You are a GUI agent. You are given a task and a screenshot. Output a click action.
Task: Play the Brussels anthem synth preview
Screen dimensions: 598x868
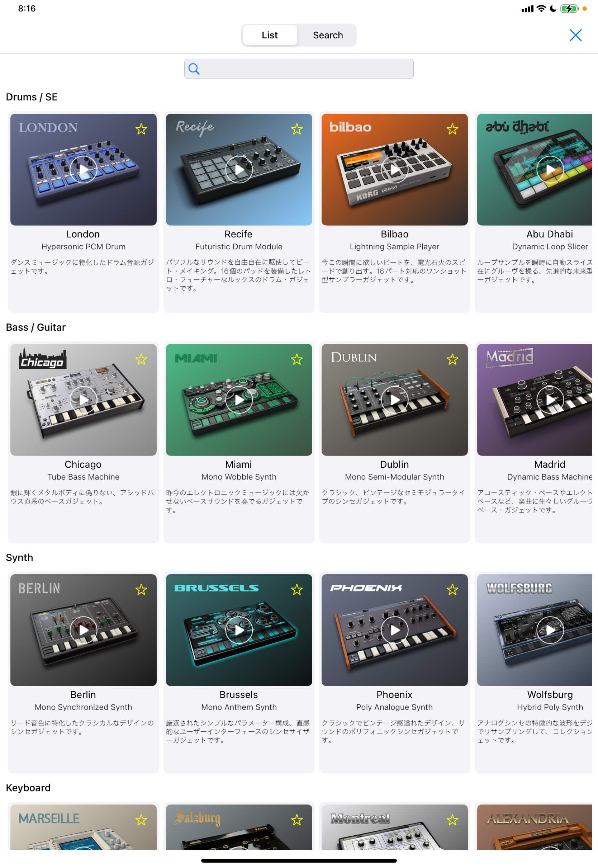click(239, 630)
